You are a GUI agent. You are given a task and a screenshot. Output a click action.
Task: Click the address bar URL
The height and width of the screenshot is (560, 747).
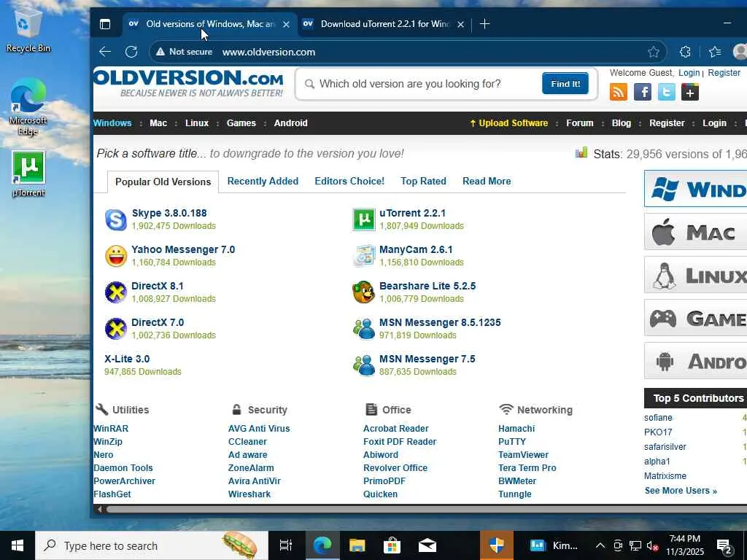[x=268, y=52]
